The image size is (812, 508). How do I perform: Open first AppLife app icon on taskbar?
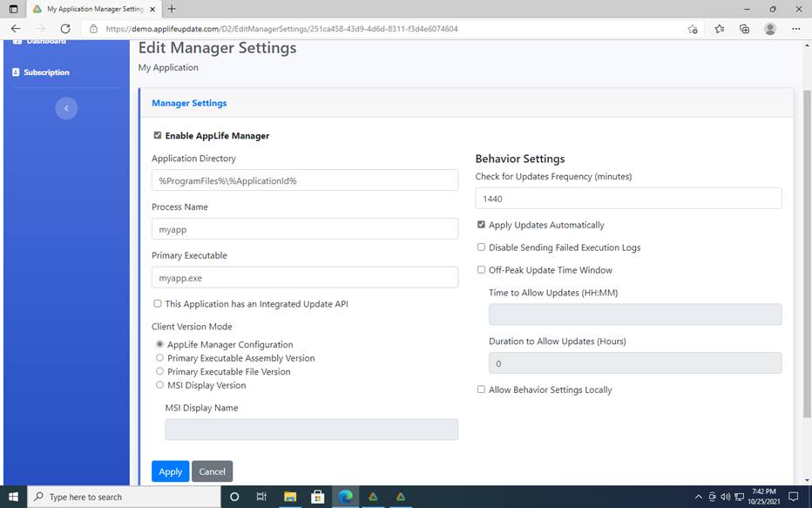[x=373, y=497]
